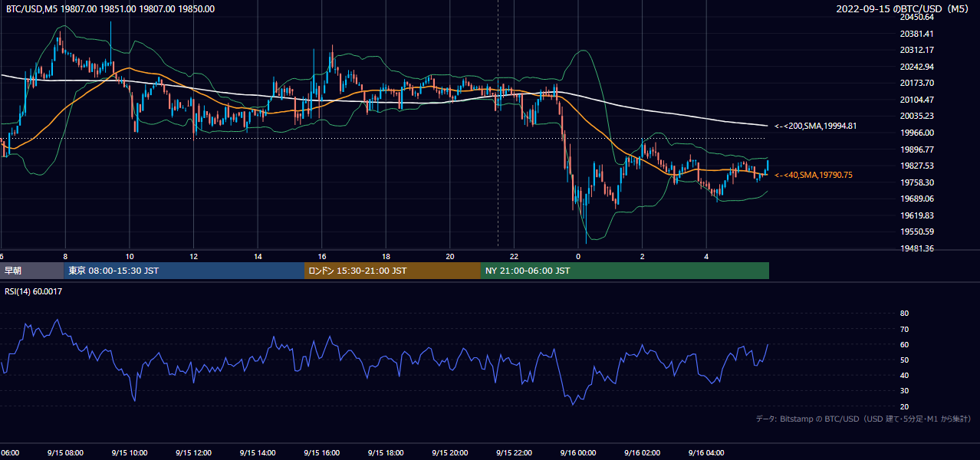Screen dimensions: 980x460
Task: Click bottom date label 9/16 04:00
Action: 706,452
